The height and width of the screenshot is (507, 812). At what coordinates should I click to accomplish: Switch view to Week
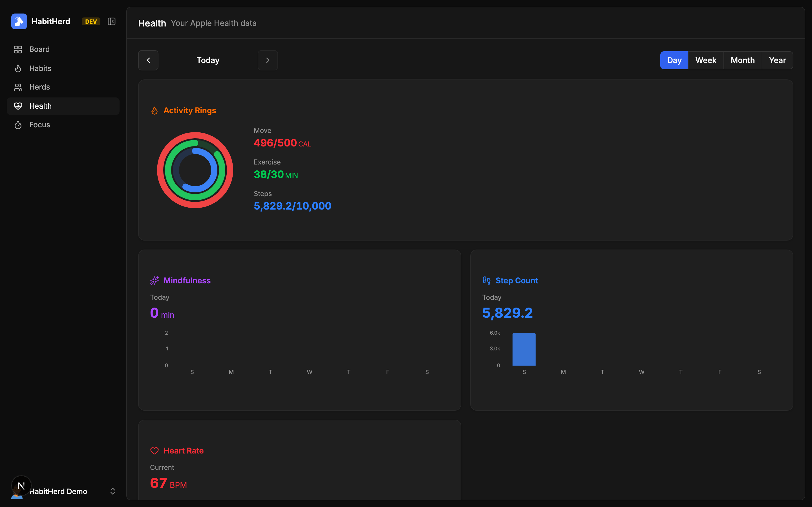pyautogui.click(x=706, y=60)
